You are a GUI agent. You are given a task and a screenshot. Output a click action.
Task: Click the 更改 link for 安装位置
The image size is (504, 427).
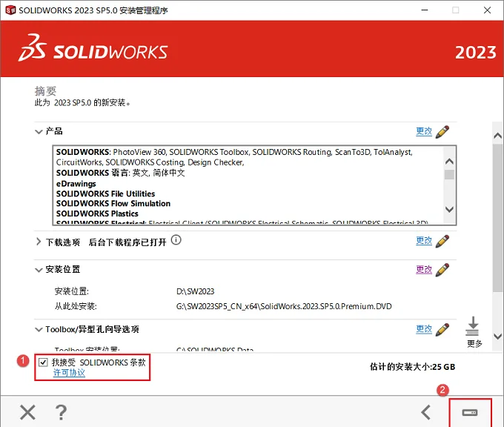[x=424, y=269]
